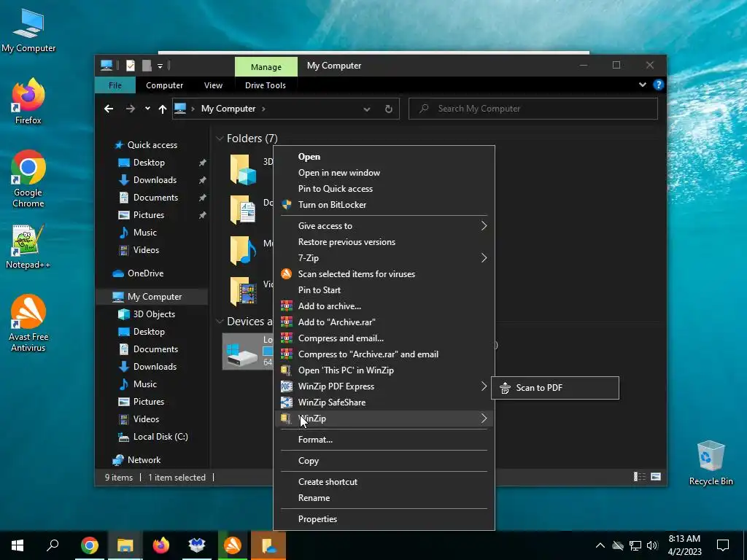Click the Search My Computer field
The width and height of the screenshot is (747, 560).
tap(533, 109)
